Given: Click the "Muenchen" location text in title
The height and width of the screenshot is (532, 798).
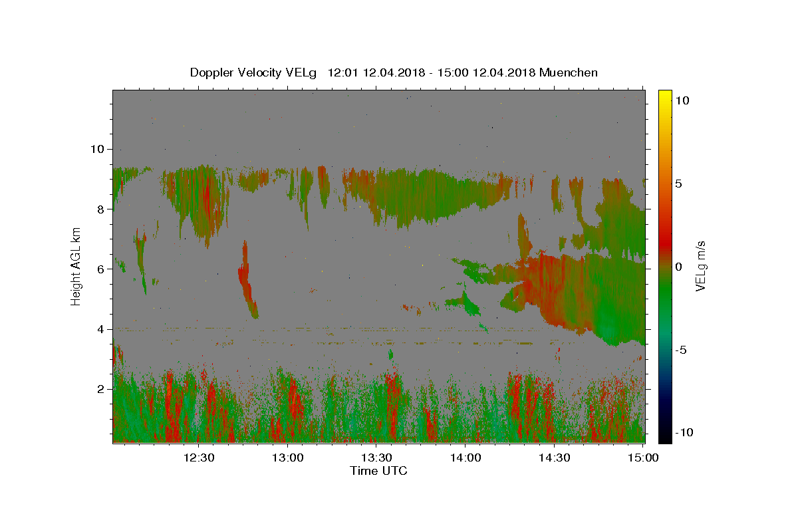Looking at the screenshot, I should pos(569,72).
